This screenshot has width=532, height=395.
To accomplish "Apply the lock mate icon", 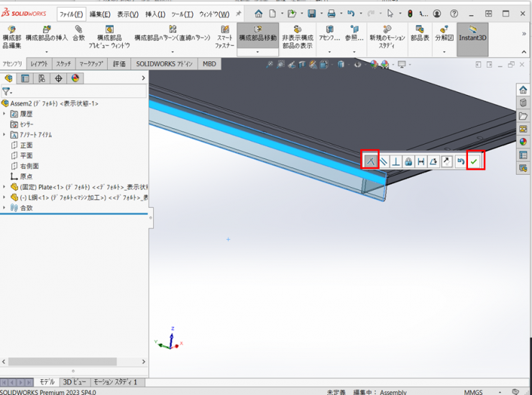I will coord(408,161).
